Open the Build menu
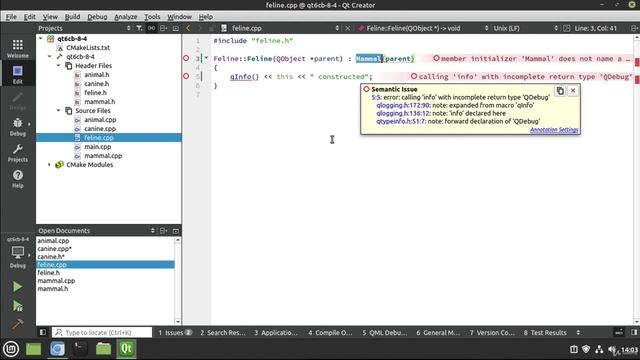The width and height of the screenshot is (640, 360). click(x=72, y=17)
